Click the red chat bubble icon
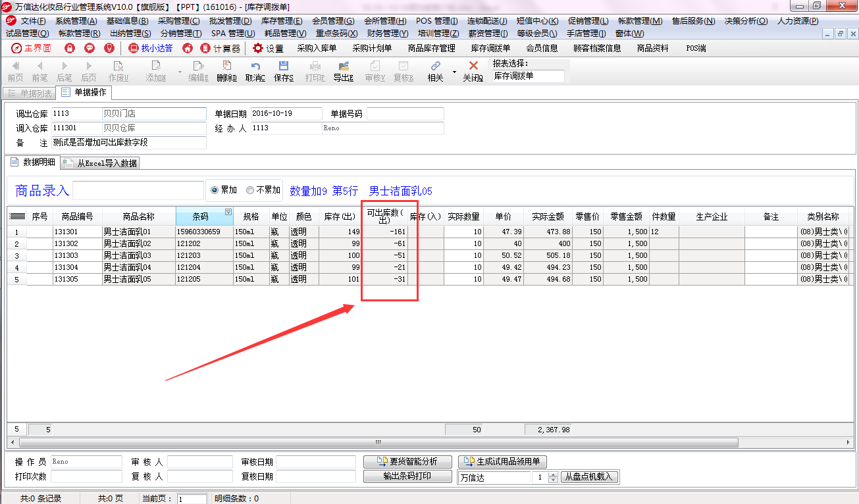 pyautogui.click(x=90, y=48)
